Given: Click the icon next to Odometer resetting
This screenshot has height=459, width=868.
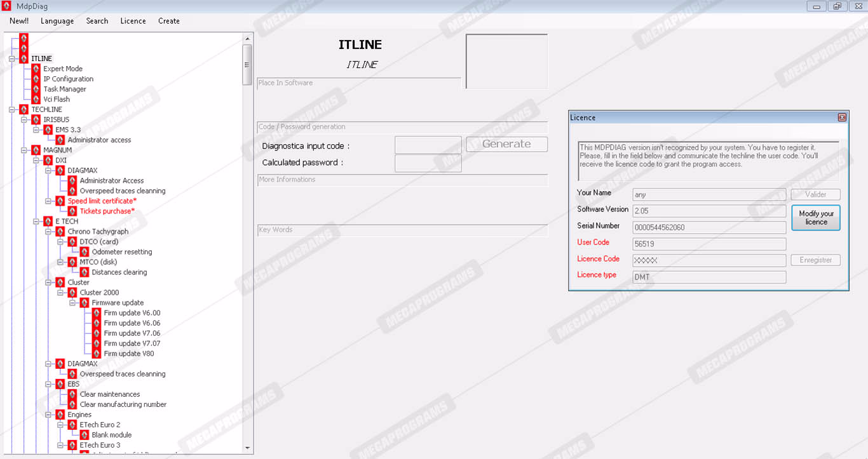Looking at the screenshot, I should (x=84, y=251).
